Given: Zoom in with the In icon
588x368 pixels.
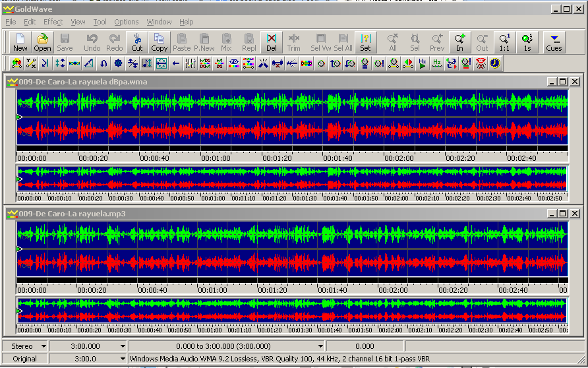Looking at the screenshot, I should click(459, 42).
